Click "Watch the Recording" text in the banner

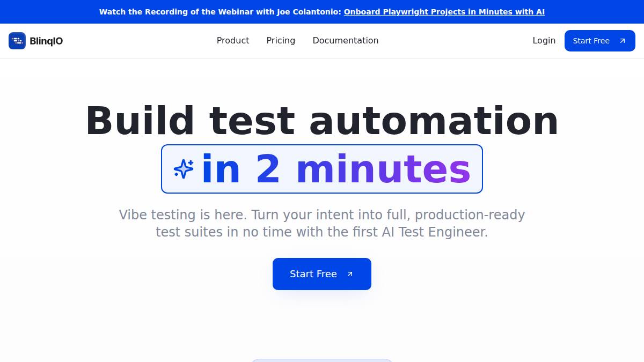pos(141,12)
